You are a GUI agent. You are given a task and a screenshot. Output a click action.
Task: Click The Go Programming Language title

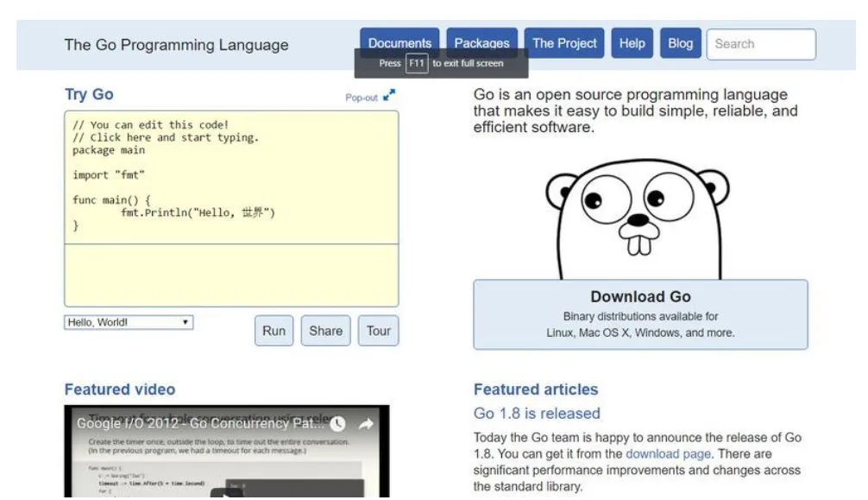coord(177,45)
